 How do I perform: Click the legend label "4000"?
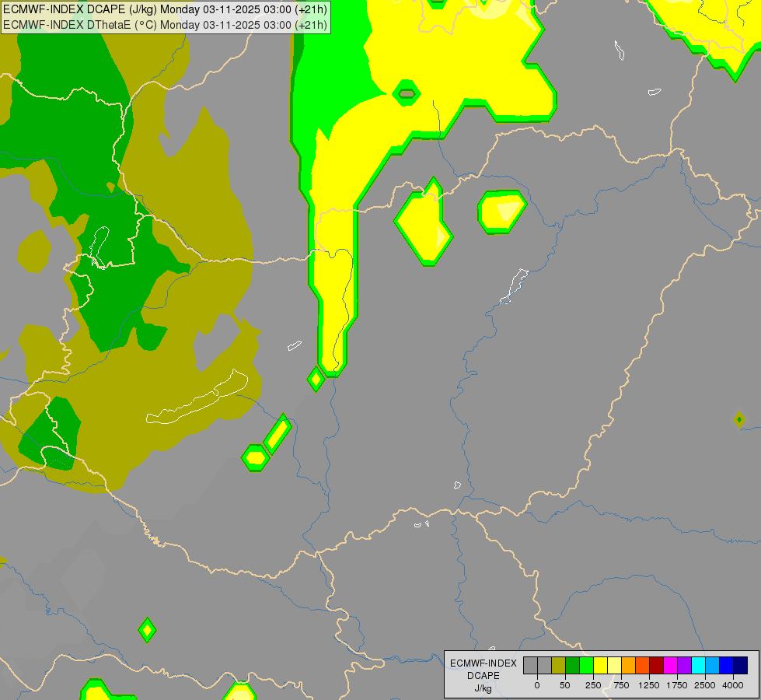pyautogui.click(x=733, y=685)
